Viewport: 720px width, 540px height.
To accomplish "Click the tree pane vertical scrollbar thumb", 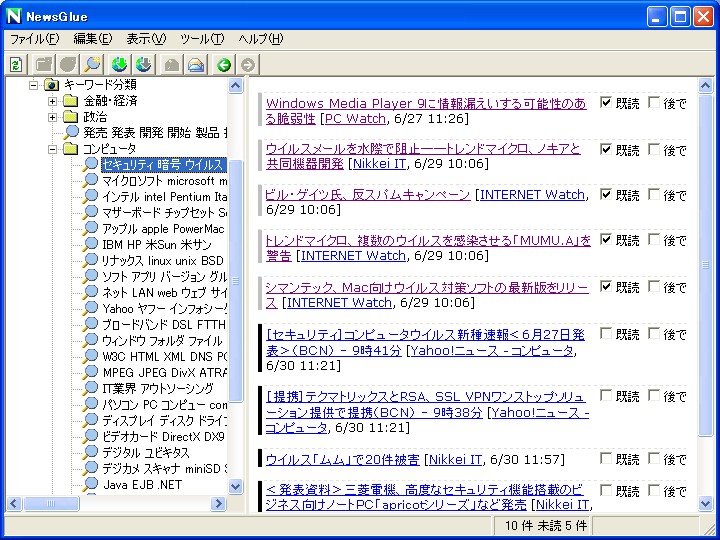I will pyautogui.click(x=236, y=281).
